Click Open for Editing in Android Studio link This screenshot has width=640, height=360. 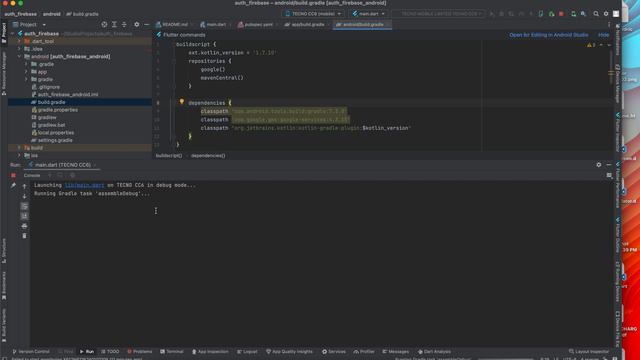(549, 35)
